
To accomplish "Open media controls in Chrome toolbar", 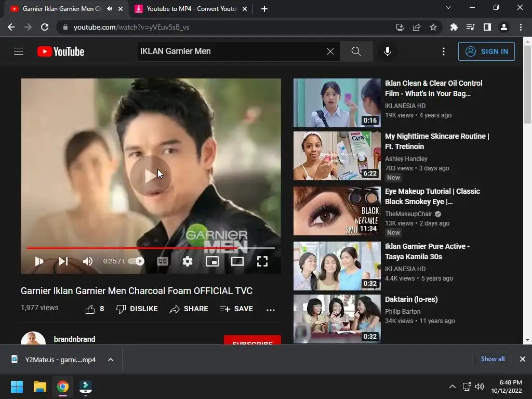I will pyautogui.click(x=470, y=27).
